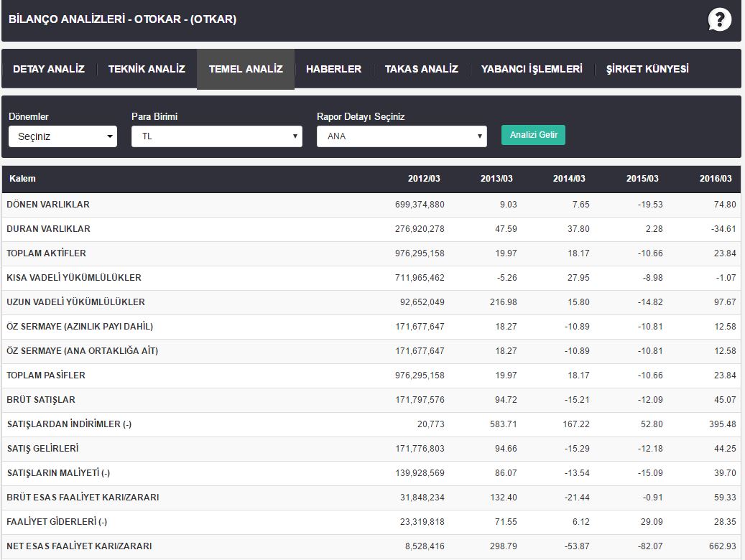
Task: Click the value 92,652,049
Action: 422,302
